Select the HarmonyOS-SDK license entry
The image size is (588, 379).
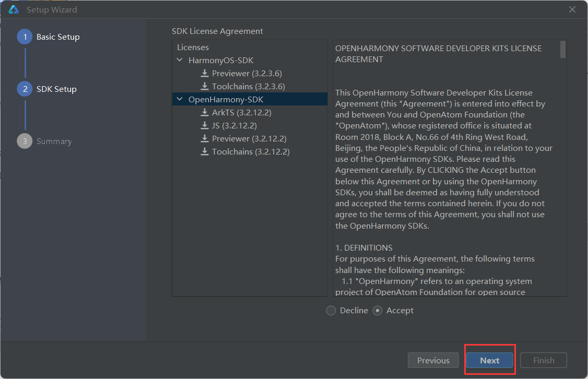(x=221, y=61)
